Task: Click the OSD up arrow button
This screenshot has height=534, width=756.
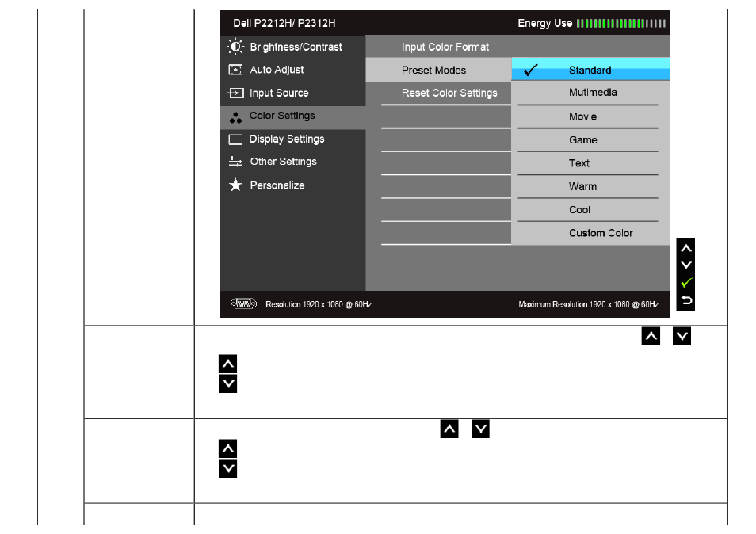Action: [x=686, y=248]
